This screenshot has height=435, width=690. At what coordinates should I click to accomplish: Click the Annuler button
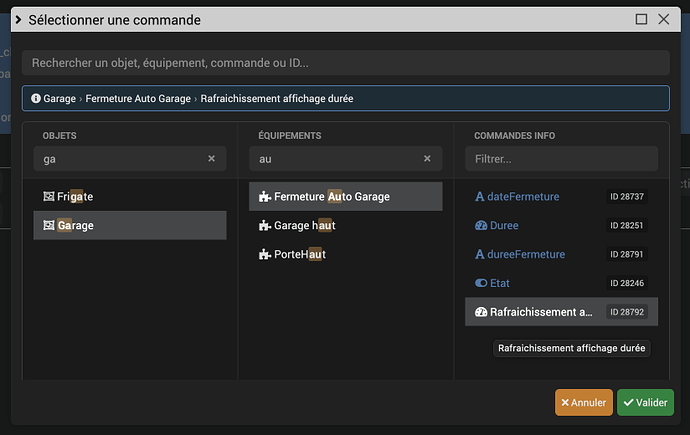(584, 402)
